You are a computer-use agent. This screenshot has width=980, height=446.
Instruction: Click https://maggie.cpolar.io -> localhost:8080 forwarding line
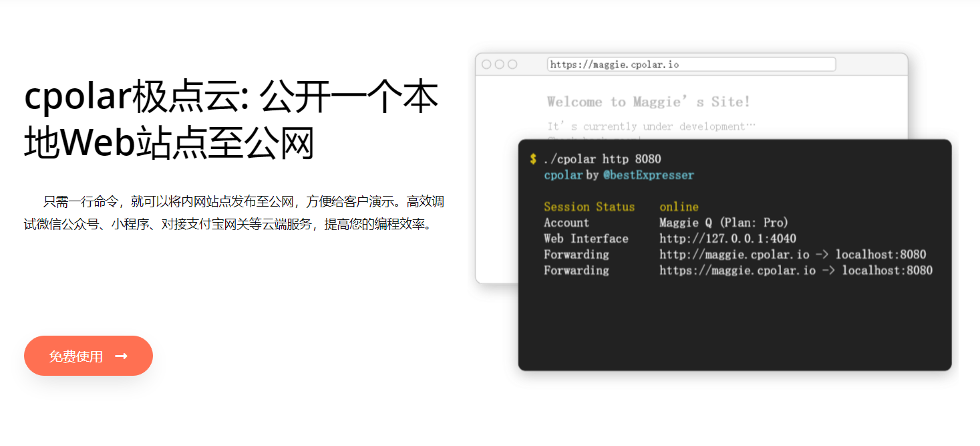(796, 271)
